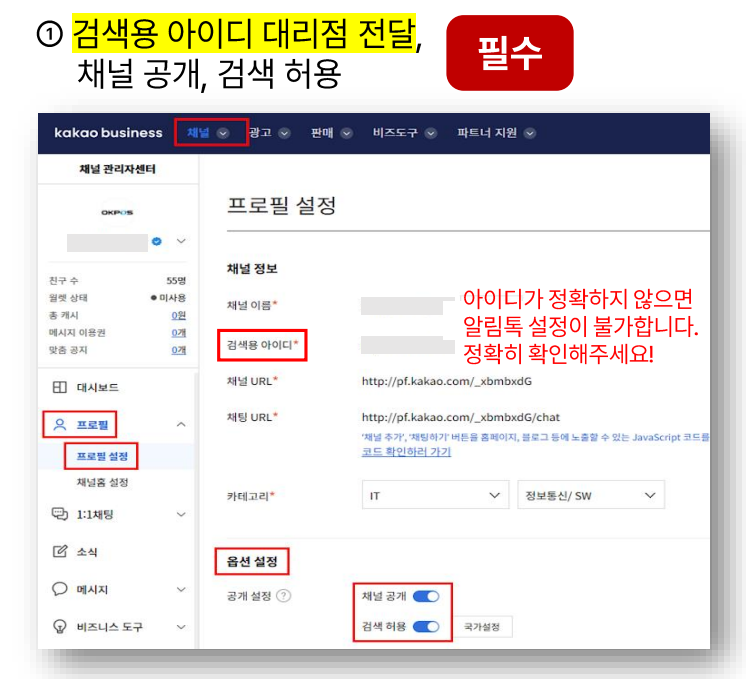
Task: Toggle the 채널 공개 switch
Action: 426,597
